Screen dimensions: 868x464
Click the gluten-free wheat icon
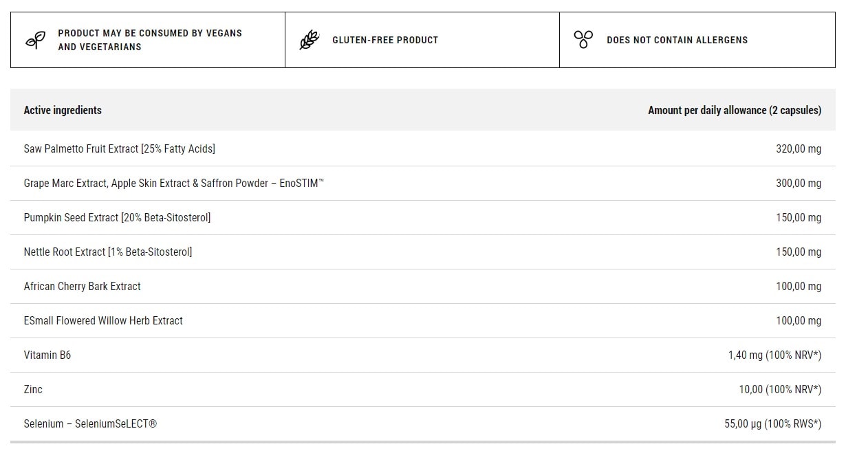pos(310,40)
